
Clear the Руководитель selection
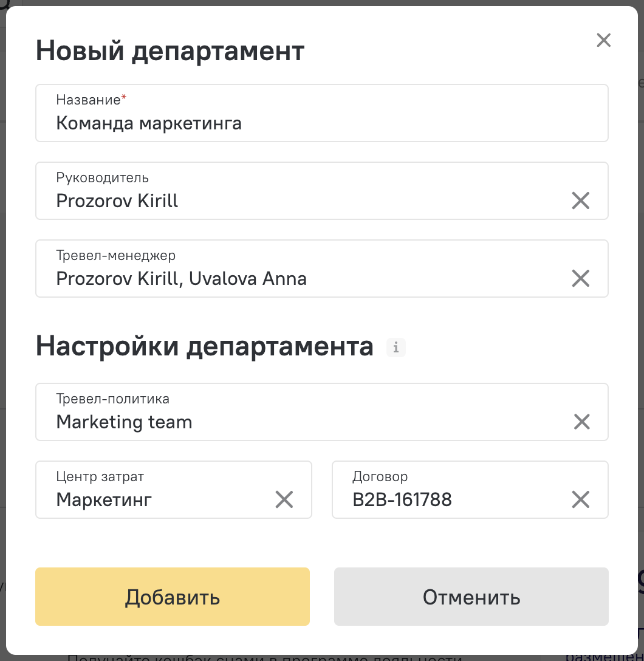(x=580, y=200)
